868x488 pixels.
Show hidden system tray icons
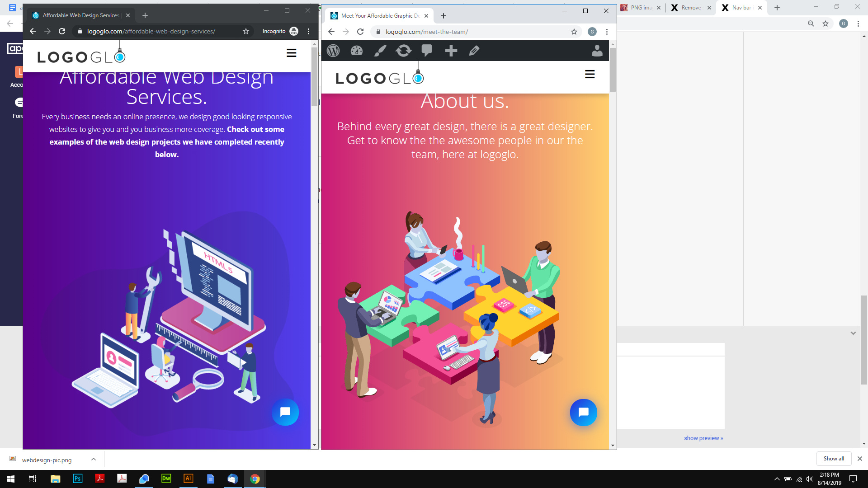pos(777,479)
